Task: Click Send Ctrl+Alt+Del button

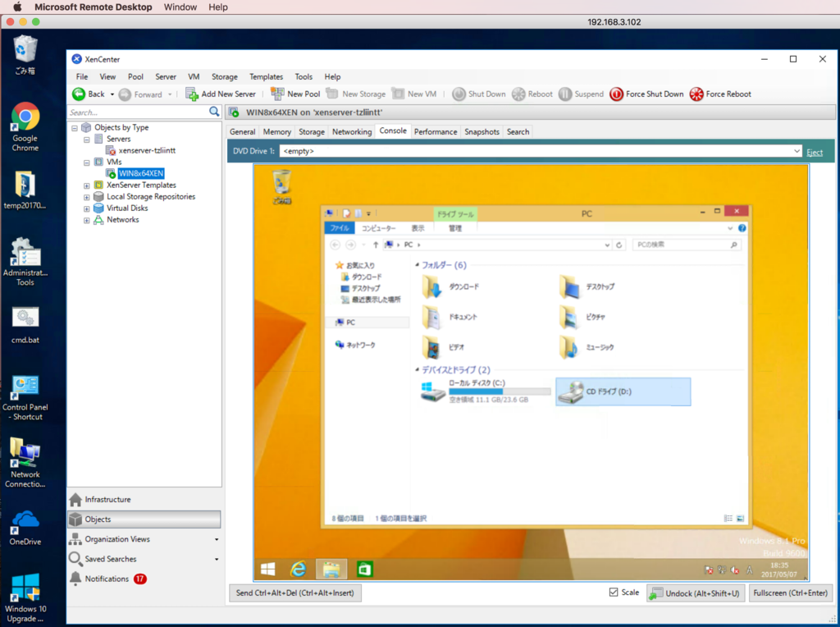Action: 295,593
